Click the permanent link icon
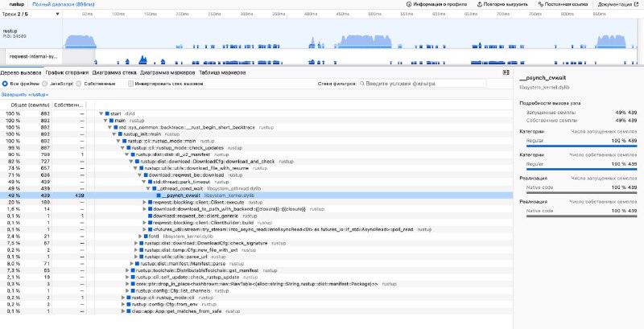This screenshot has height=329, width=644. click(x=540, y=4)
